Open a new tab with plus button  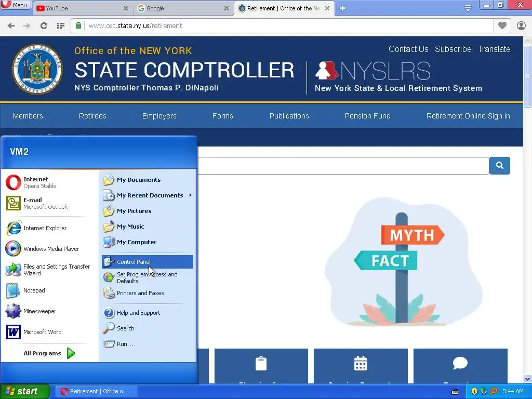pyautogui.click(x=342, y=8)
